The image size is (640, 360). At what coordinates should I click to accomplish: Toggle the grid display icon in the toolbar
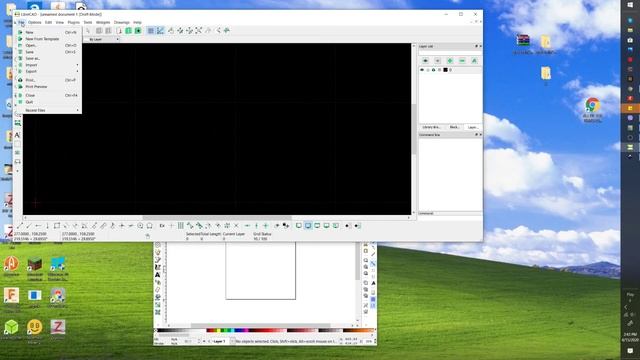[x=151, y=31]
